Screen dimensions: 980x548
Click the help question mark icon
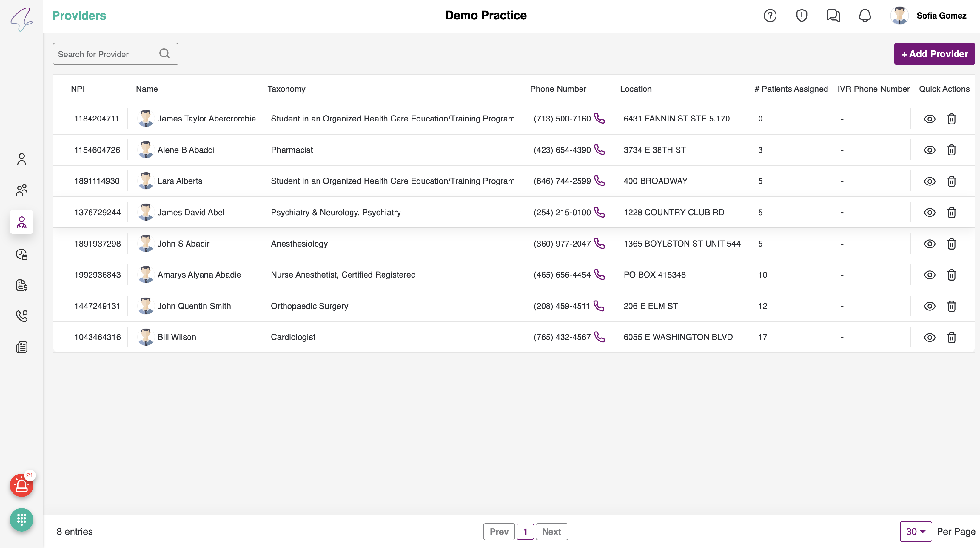(770, 16)
